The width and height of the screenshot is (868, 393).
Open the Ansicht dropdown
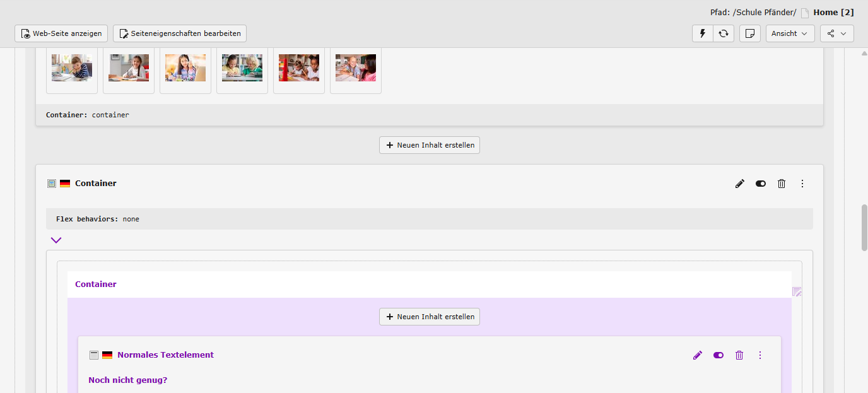pyautogui.click(x=790, y=33)
